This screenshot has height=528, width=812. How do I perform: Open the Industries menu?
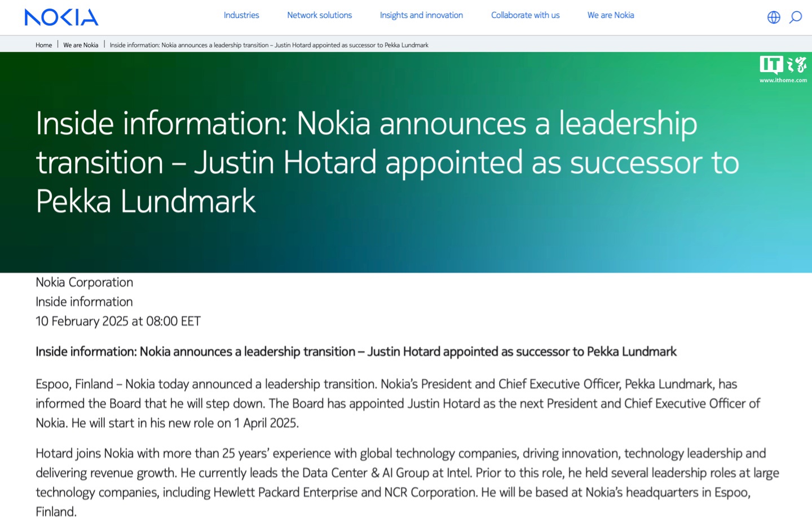pyautogui.click(x=241, y=15)
